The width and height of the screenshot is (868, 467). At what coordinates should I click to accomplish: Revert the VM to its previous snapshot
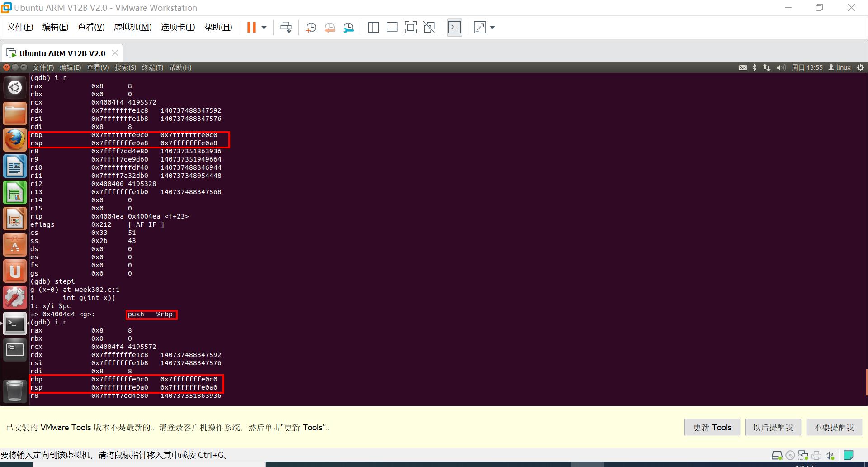click(330, 28)
